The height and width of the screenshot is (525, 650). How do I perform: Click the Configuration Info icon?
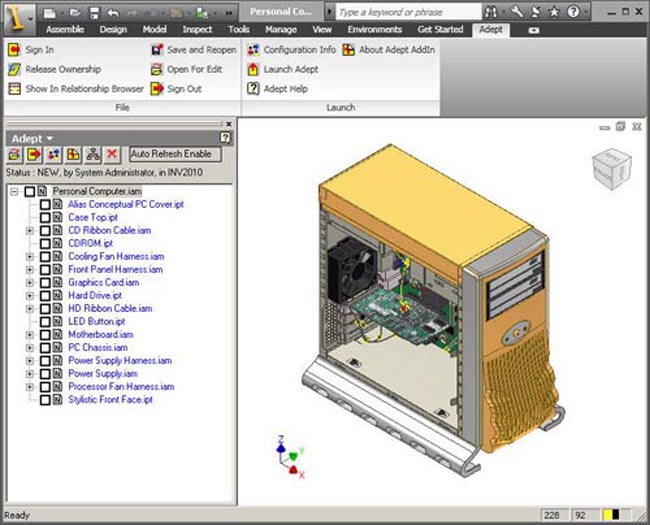tap(253, 50)
